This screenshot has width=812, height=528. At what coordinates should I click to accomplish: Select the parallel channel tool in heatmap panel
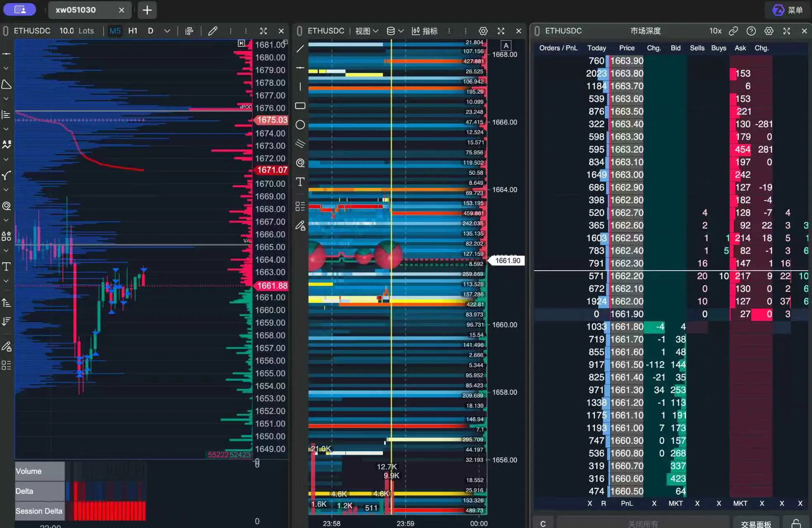coord(300,144)
